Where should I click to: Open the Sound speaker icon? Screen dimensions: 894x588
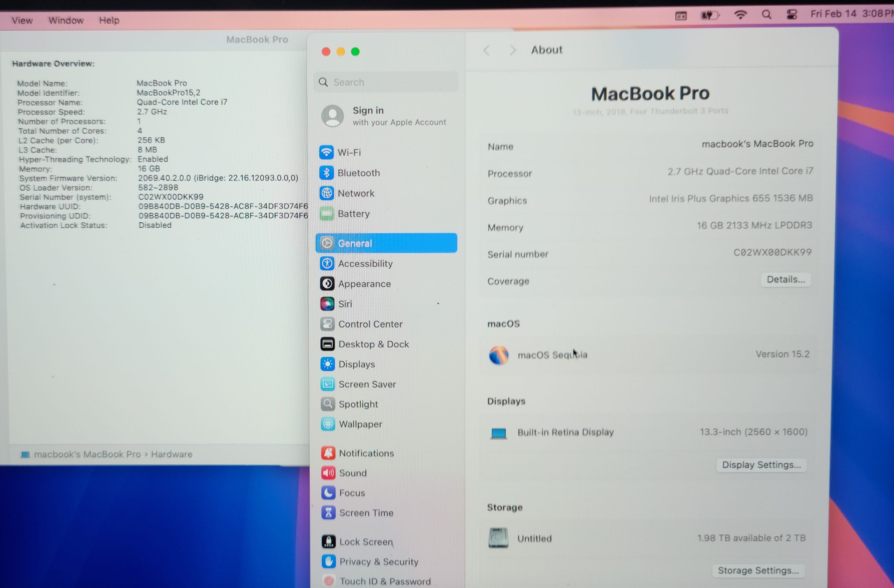pos(328,473)
